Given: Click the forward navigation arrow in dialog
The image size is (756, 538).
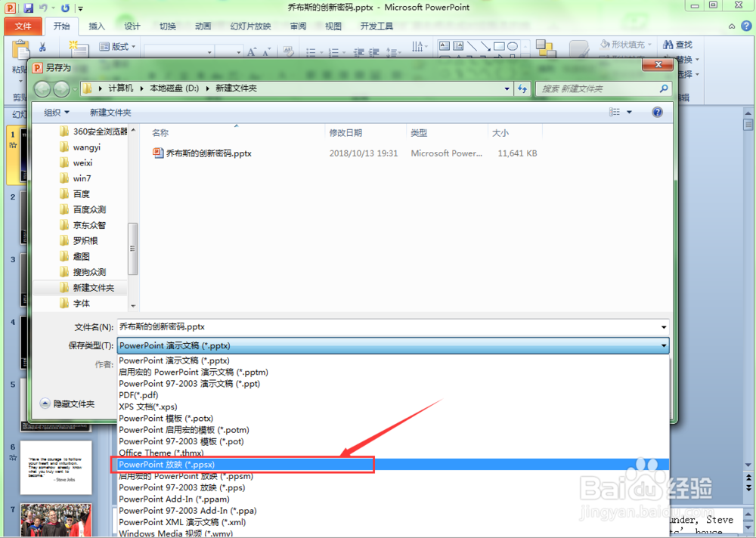Looking at the screenshot, I should click(x=61, y=88).
